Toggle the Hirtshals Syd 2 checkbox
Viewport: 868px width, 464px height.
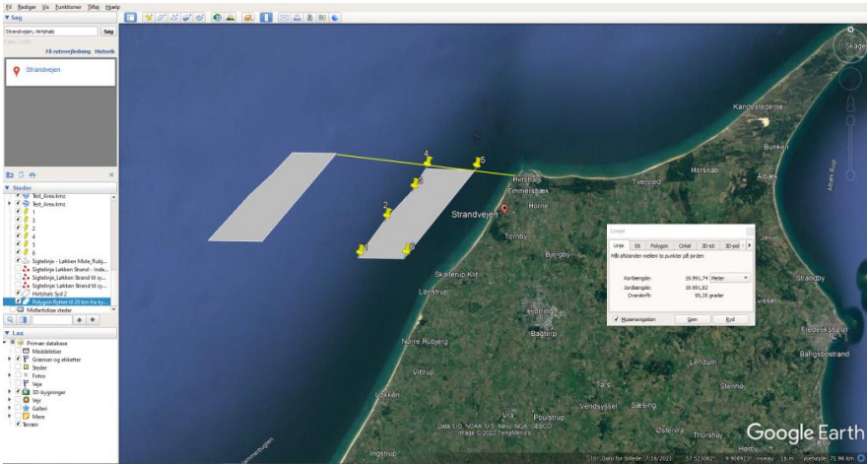point(17,294)
